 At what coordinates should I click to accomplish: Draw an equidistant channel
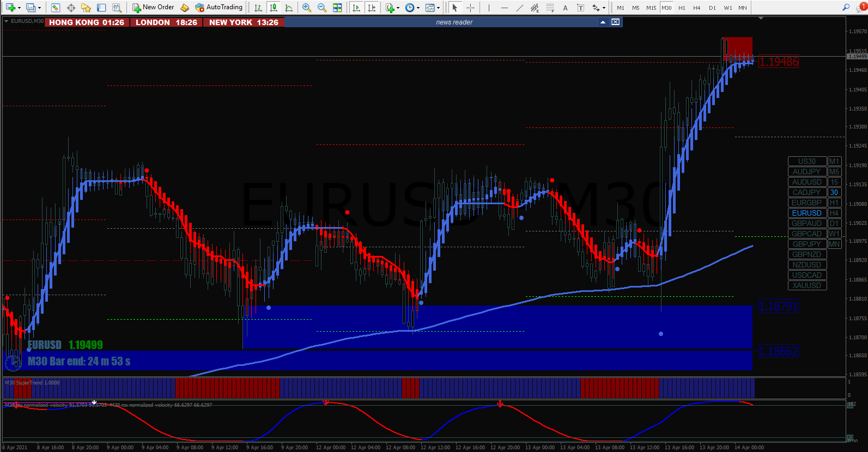tap(535, 8)
